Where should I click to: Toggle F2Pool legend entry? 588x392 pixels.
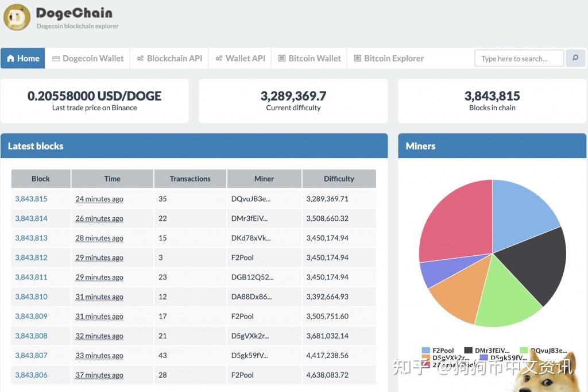click(x=438, y=350)
